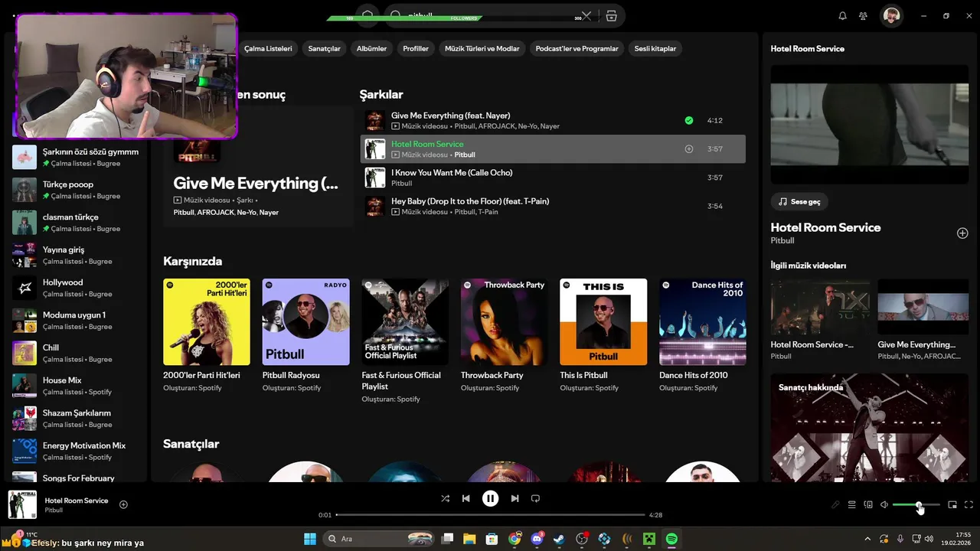Image resolution: width=980 pixels, height=551 pixels.
Task: Open the connect to device icon
Action: click(868, 505)
